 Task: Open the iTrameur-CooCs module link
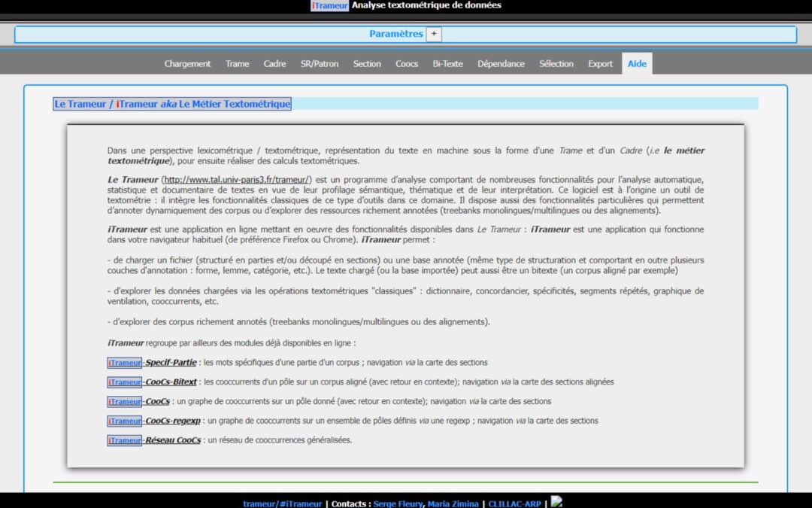pos(139,401)
